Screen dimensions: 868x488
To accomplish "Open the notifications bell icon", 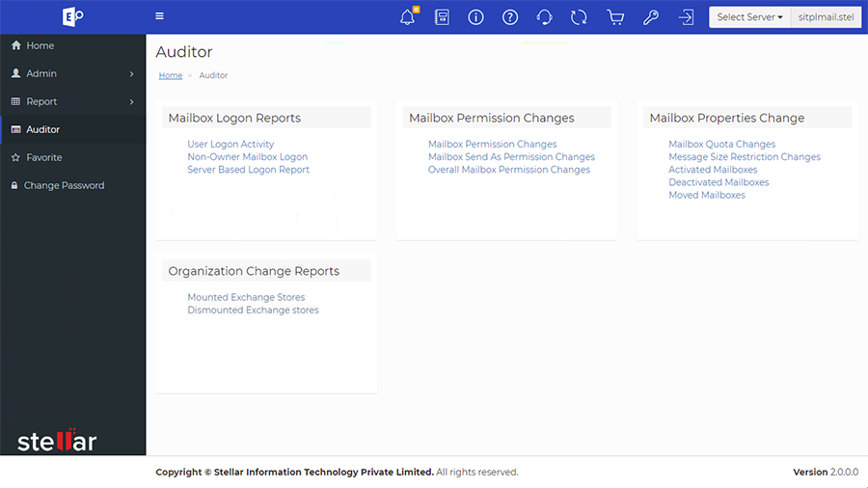I will click(408, 16).
